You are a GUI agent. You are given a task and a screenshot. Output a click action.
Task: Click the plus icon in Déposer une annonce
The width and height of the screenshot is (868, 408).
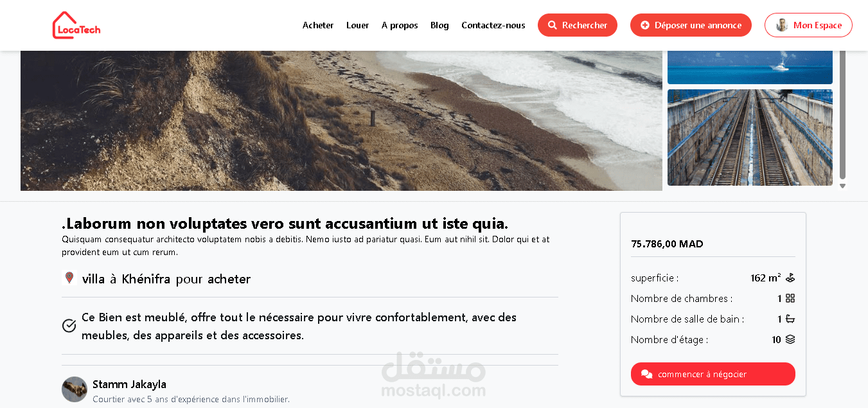(x=645, y=25)
